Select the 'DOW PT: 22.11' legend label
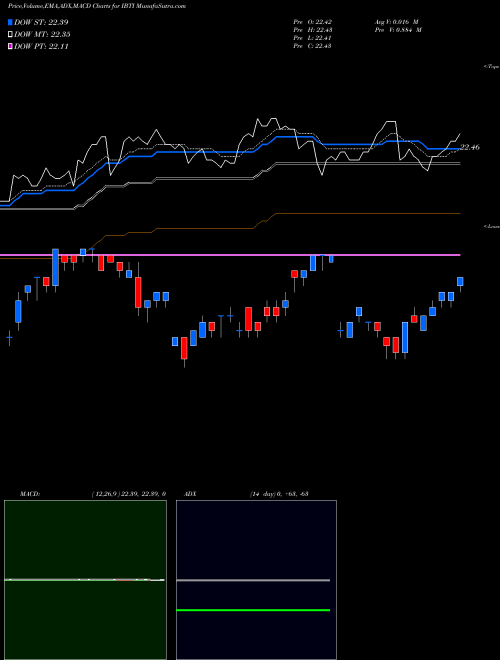This screenshot has width=500, height=660. (41, 47)
